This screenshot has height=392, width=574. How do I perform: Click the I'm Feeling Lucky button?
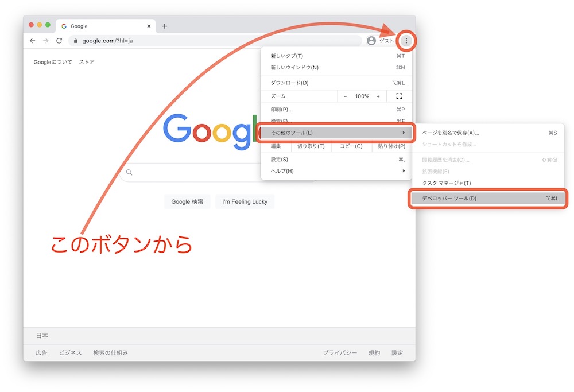[x=245, y=201]
